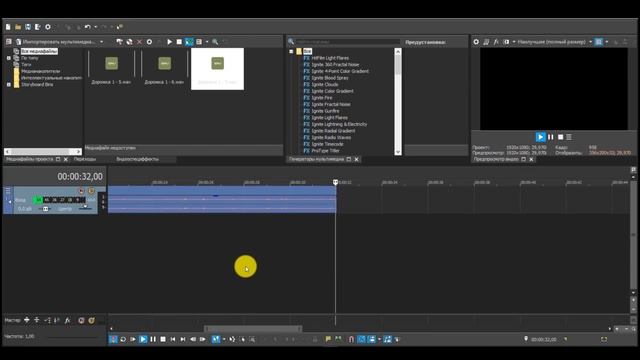Viewport: 640px width, 360px height.
Task: Switch to the 'Видеоспецэффекты' tab
Action: [138, 159]
